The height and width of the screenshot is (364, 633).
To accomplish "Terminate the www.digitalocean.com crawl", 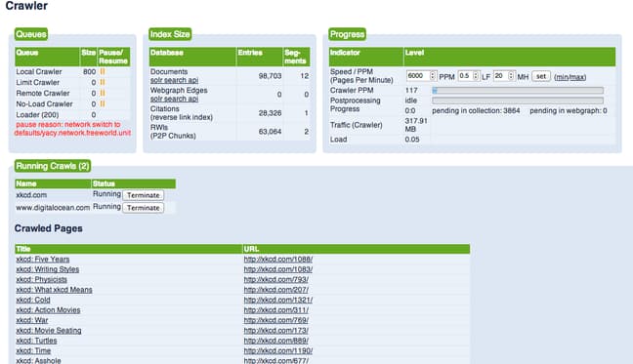I will pos(144,208).
